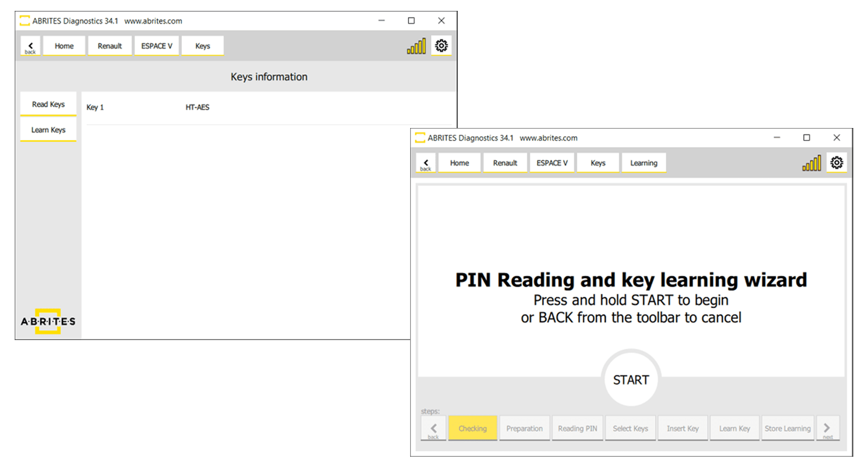Select ESPACE V breadcrumb in Learning window
The height and width of the screenshot is (467, 868).
point(552,163)
